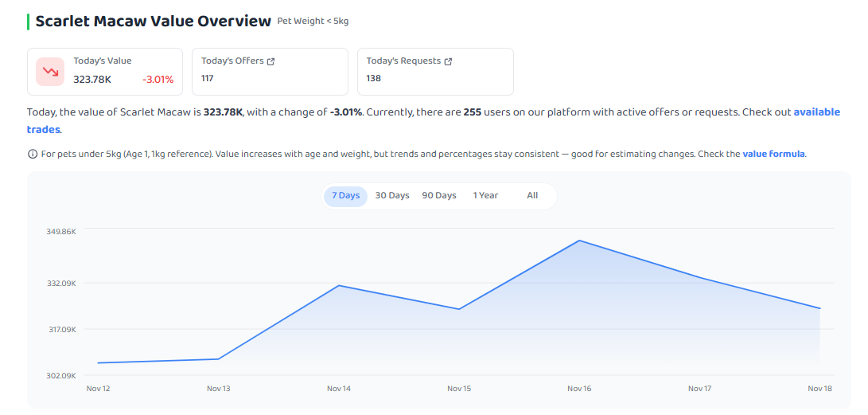
Task: Click the red downward trend icon
Action: [50, 72]
